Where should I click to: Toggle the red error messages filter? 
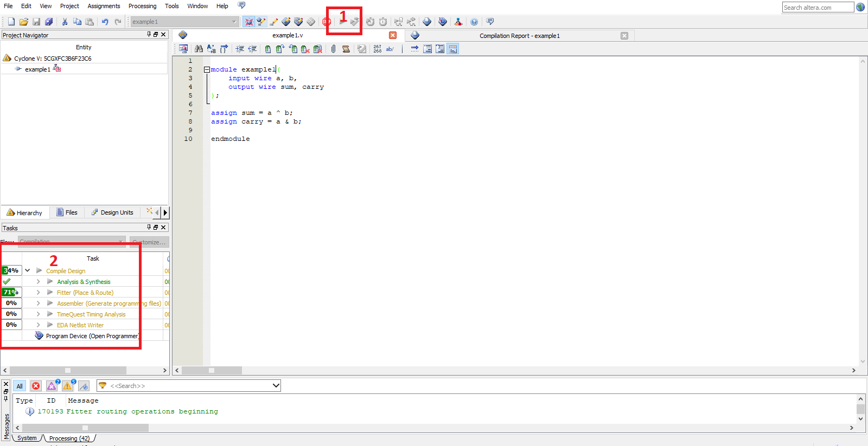click(x=36, y=386)
